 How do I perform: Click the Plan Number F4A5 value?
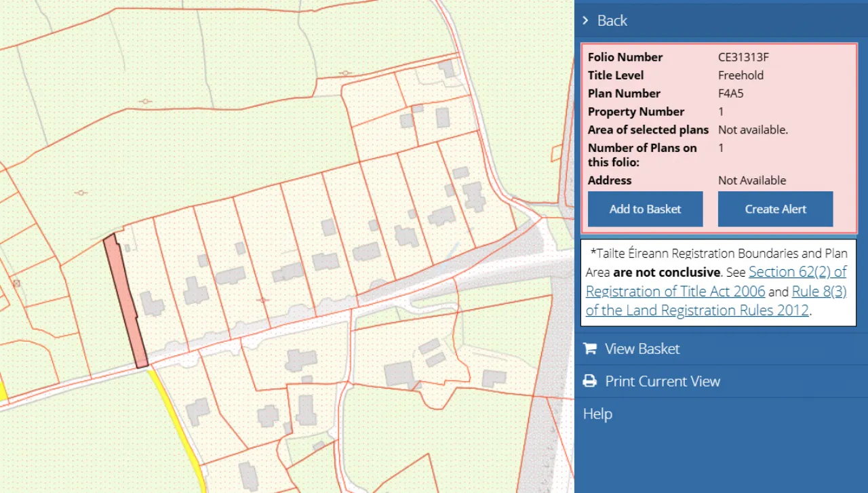730,93
